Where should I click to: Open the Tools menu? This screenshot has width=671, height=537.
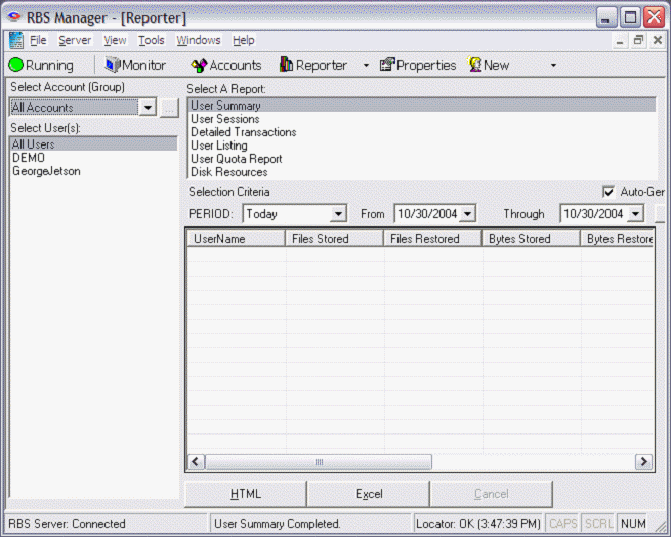151,40
